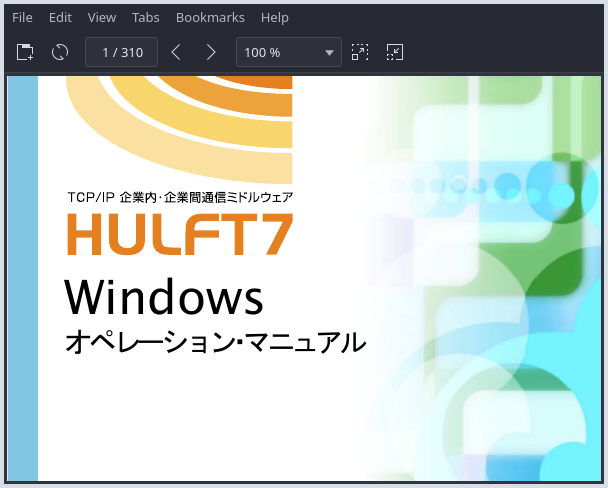The width and height of the screenshot is (608, 488).
Task: Click the HULFT7 logo text on the page
Action: pyautogui.click(x=180, y=234)
